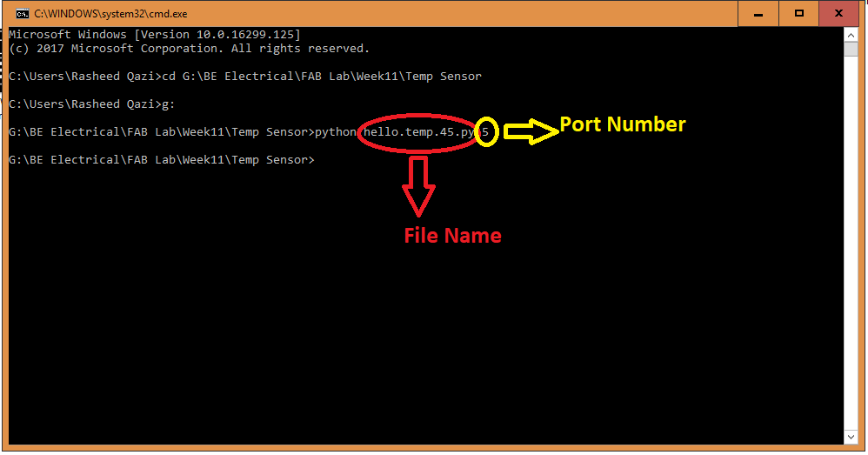Click the cd G:\BE Electrical command line
Viewport: 868px width, 455px height.
[x=322, y=77]
